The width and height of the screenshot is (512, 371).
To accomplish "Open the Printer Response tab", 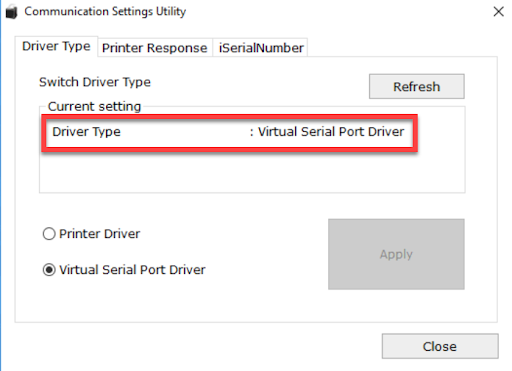I will (155, 48).
